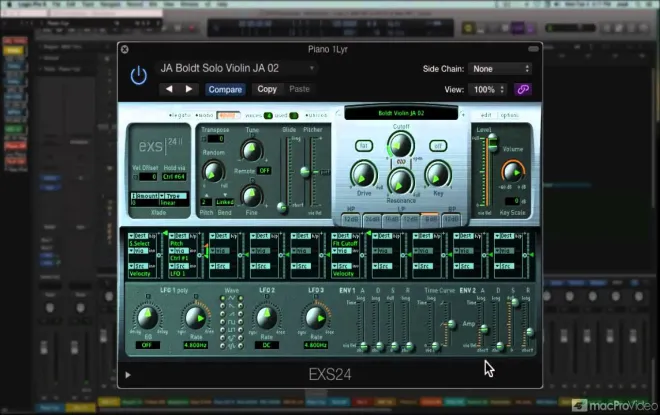This screenshot has height=415, width=660.
Task: Select the BP 12dB filter type
Action: tap(451, 219)
